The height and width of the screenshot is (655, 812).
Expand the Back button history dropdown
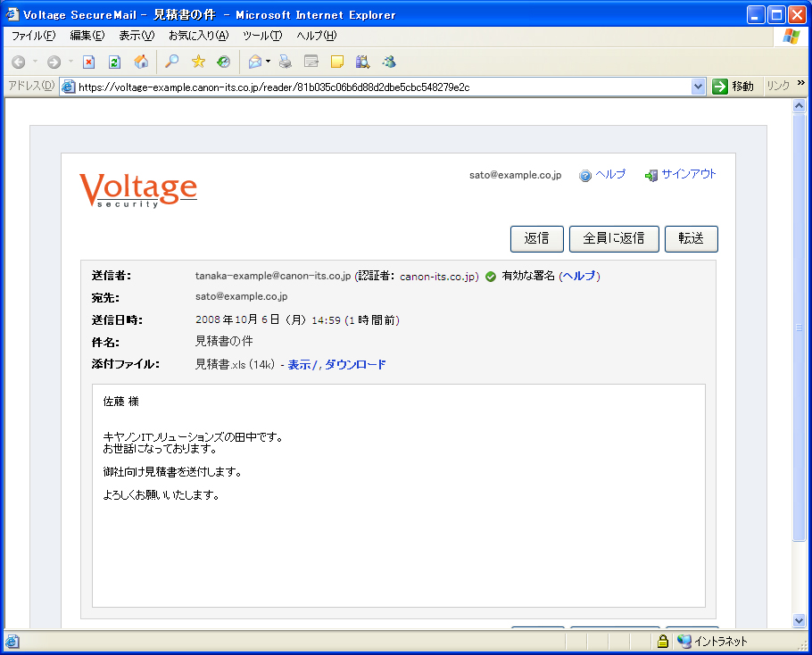35,62
